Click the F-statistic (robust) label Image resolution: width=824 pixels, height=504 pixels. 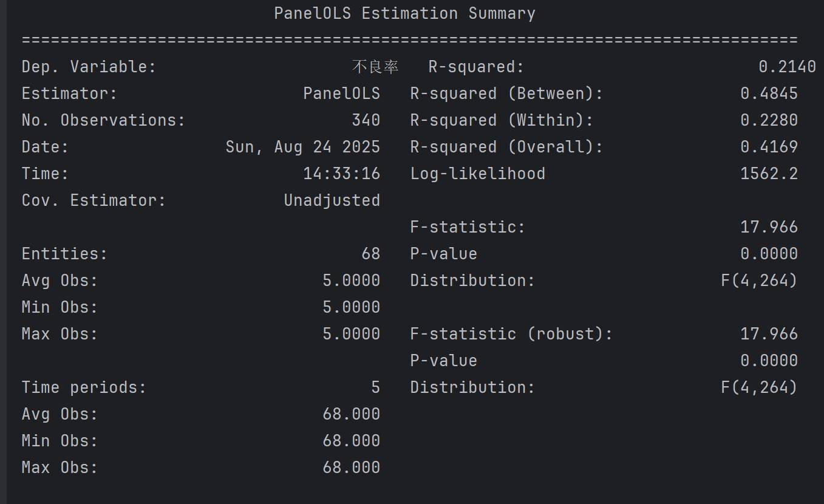click(x=511, y=334)
